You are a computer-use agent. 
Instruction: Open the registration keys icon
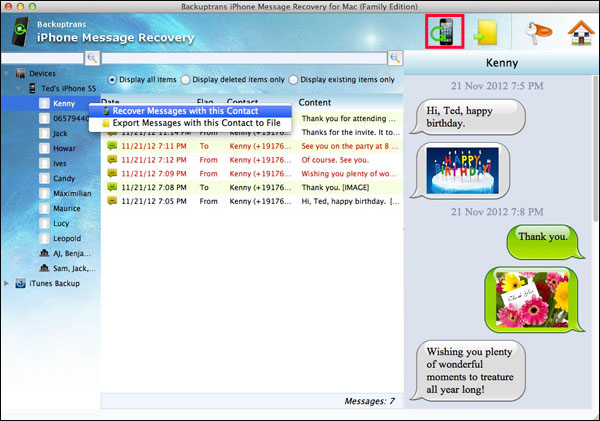(539, 32)
